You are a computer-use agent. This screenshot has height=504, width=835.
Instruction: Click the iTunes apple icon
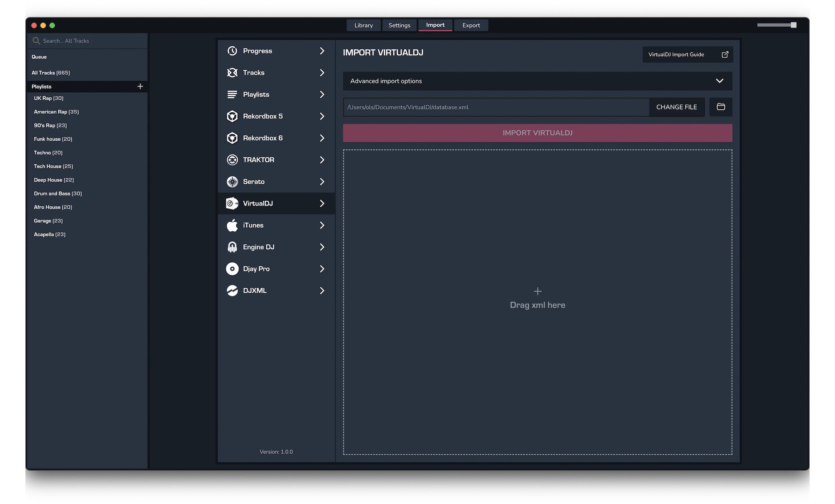coord(232,225)
